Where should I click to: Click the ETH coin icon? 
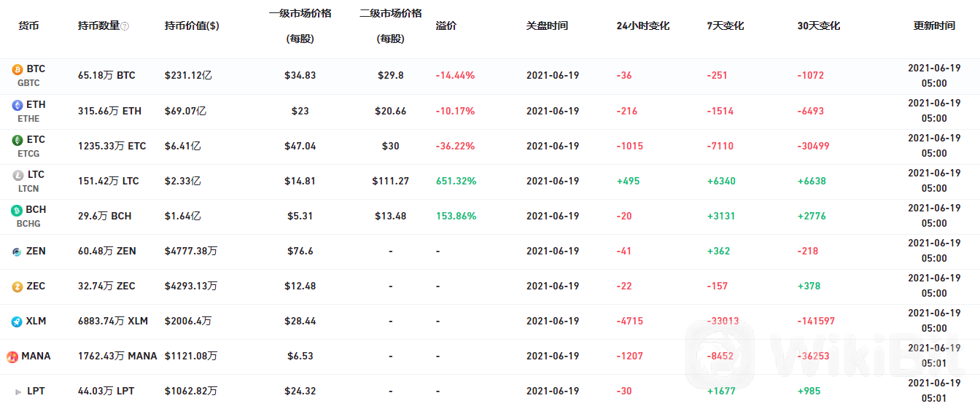17,105
